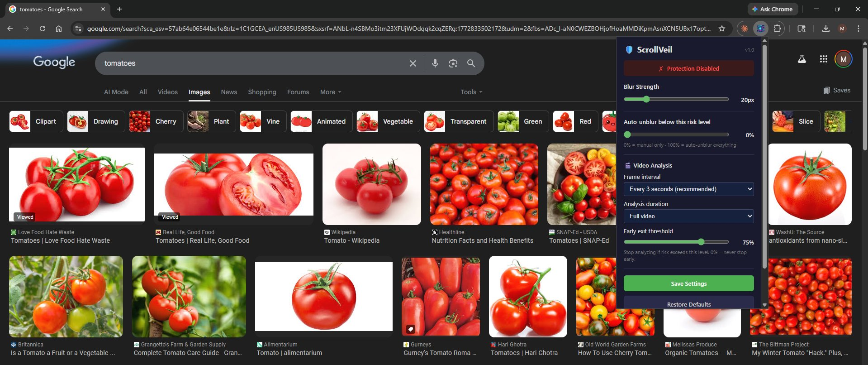
Task: Click the orange starburst extension icon
Action: 745,29
